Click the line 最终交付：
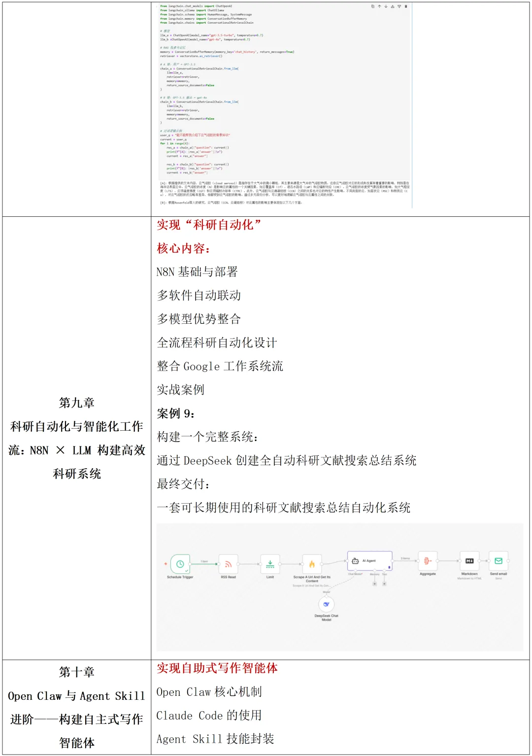This screenshot has height=756, width=532. (x=184, y=484)
